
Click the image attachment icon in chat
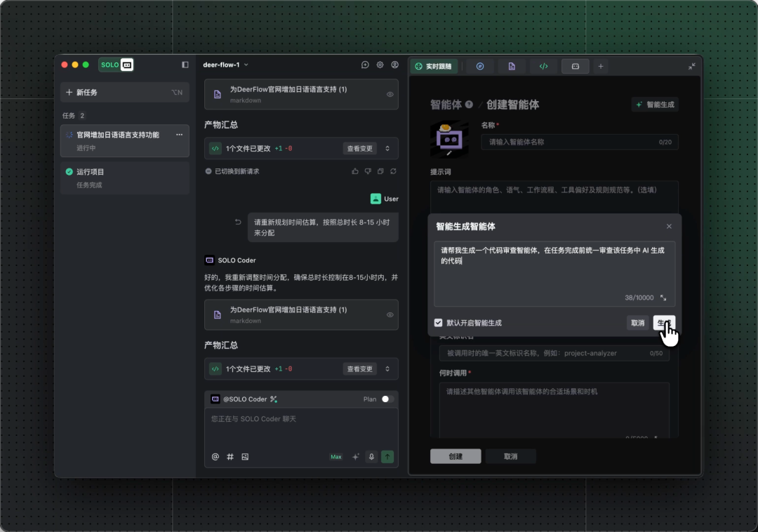(x=245, y=457)
